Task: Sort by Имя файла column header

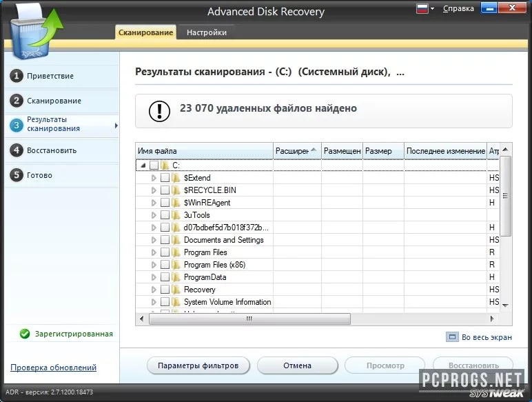Action: click(x=204, y=151)
